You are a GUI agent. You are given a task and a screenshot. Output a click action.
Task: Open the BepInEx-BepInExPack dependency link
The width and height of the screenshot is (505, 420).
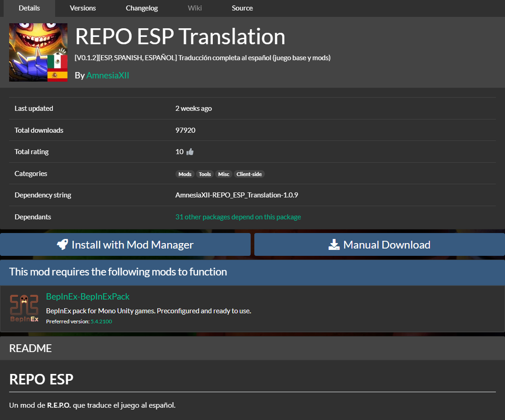click(88, 296)
